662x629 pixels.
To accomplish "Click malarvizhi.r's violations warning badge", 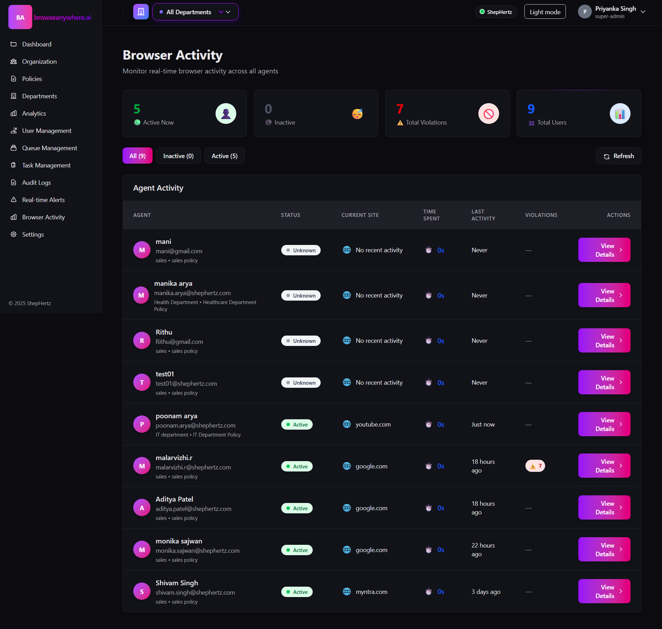I will 535,466.
